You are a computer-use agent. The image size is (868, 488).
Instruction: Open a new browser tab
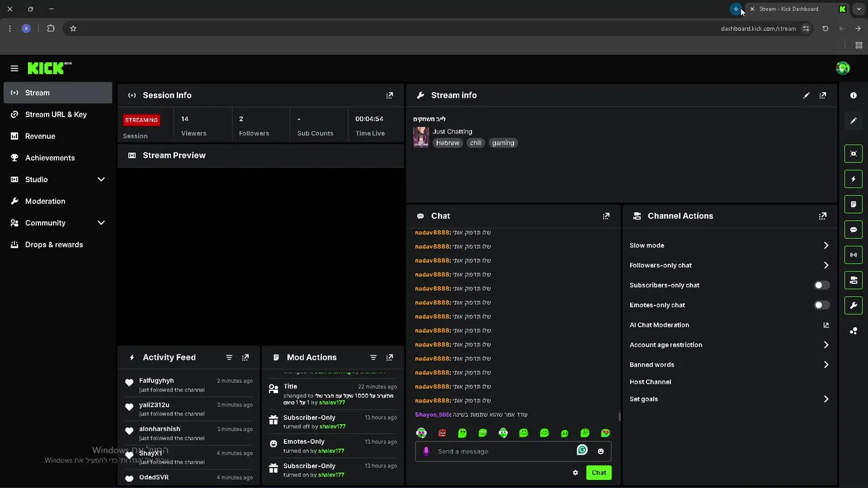(736, 9)
